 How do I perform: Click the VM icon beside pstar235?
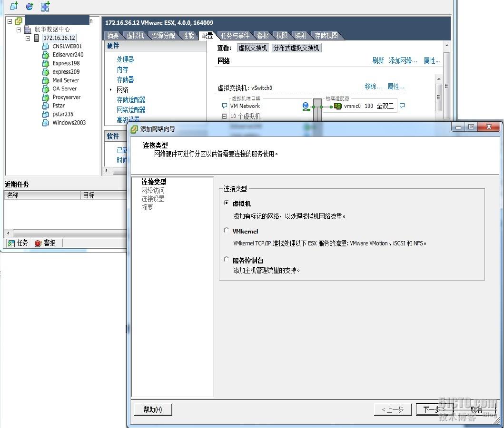click(46, 114)
